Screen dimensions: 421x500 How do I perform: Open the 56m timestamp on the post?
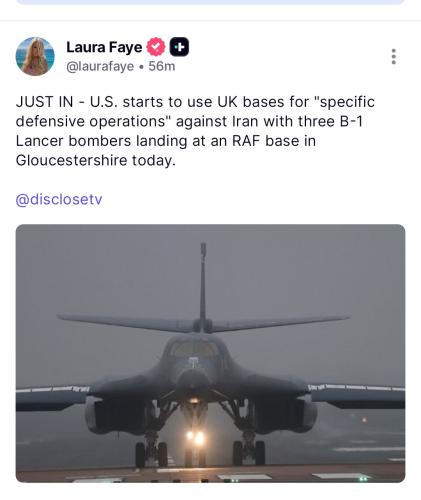click(162, 66)
